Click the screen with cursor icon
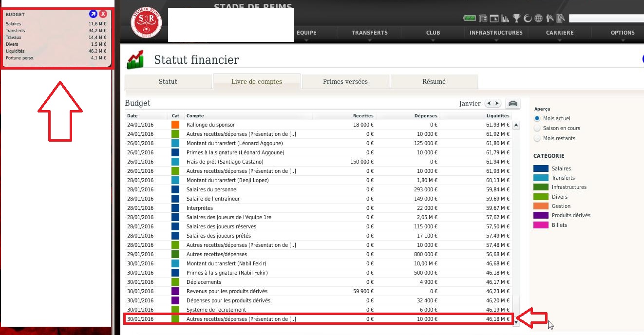644x335 pixels. click(494, 19)
